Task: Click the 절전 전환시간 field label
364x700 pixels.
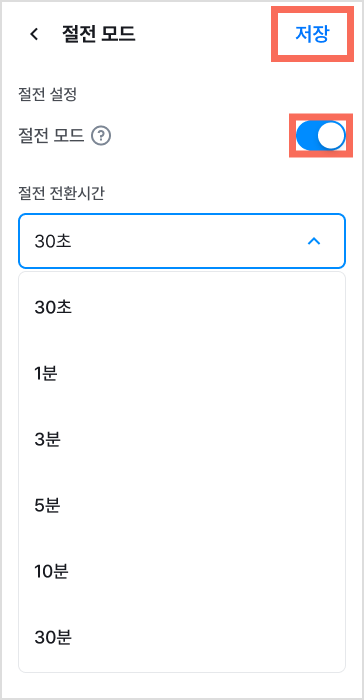Action: [x=61, y=194]
